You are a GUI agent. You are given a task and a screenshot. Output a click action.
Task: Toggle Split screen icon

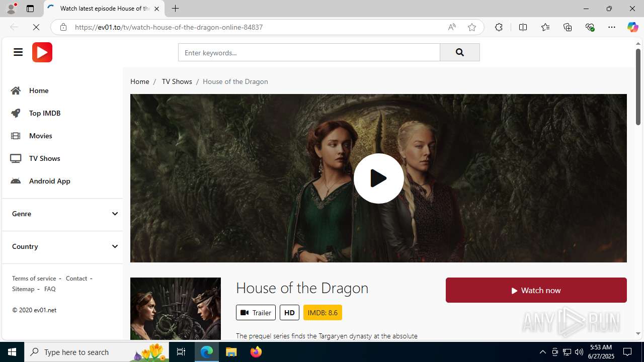(x=523, y=27)
